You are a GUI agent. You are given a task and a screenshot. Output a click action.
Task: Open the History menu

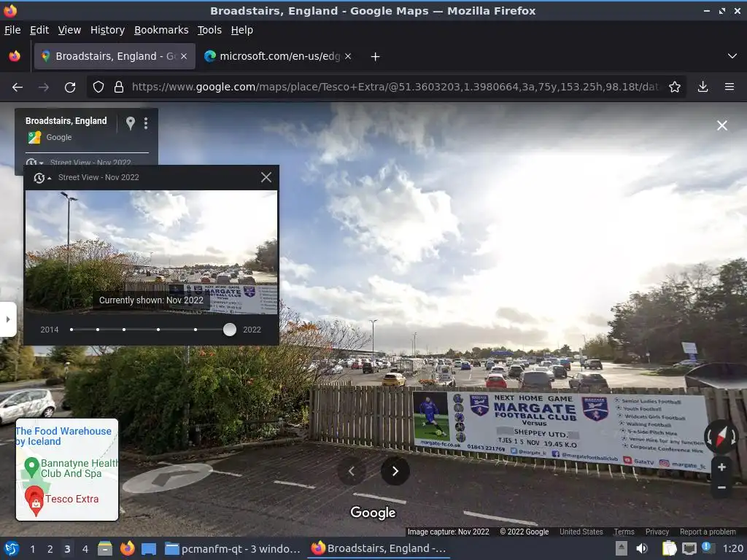pos(107,30)
